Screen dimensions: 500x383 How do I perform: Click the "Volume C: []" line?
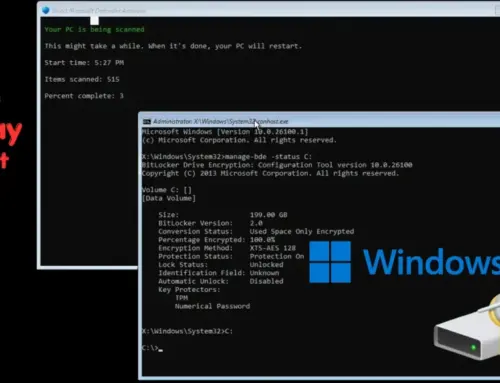167,190
